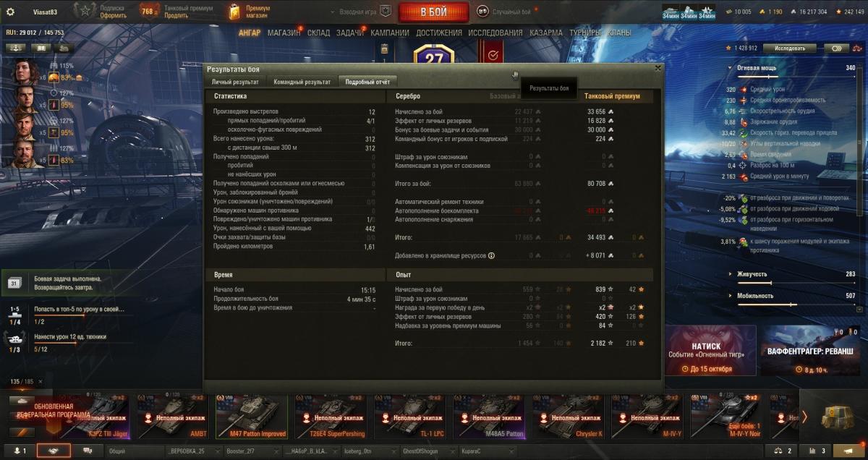The width and height of the screenshot is (868, 460).
Task: Open the chat channels icon
Action: pos(88,451)
